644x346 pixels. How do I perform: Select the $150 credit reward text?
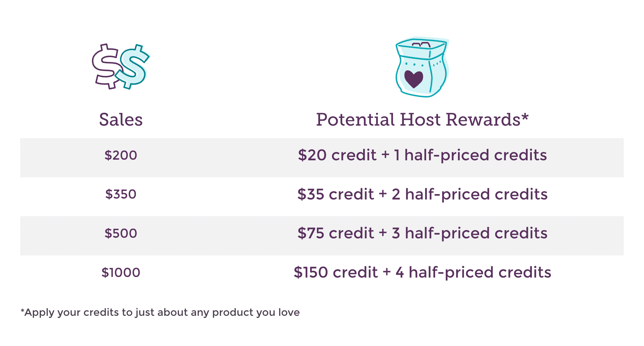point(336,272)
